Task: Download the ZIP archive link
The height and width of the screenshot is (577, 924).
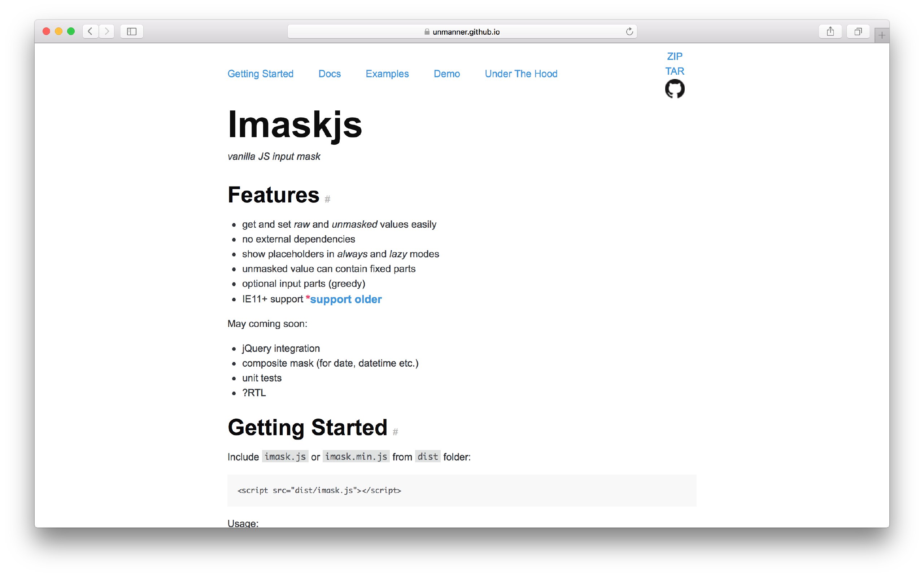Action: coord(674,57)
